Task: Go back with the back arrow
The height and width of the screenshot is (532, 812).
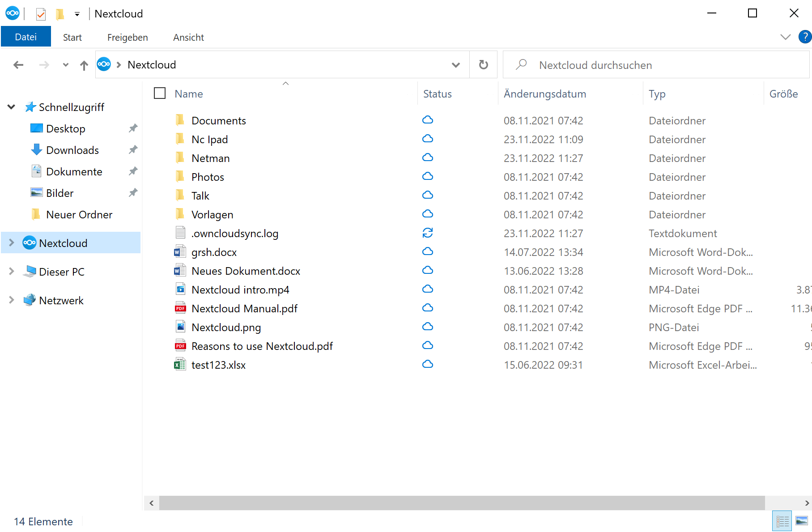Action: [18, 65]
